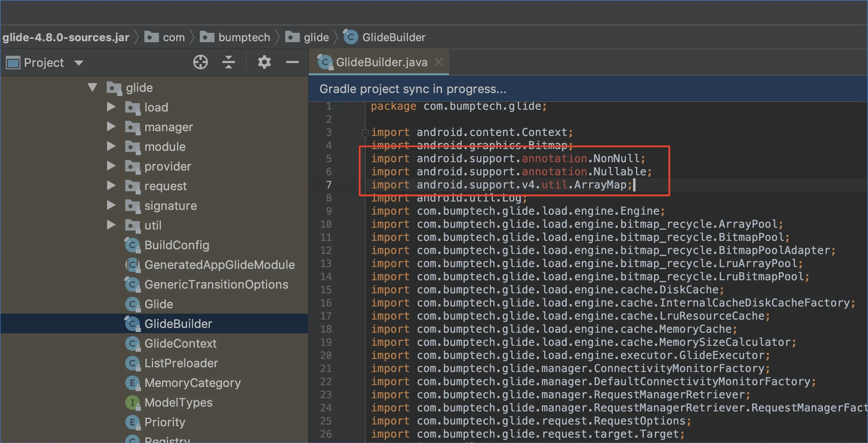Viewport: 868px width, 443px height.
Task: Click the Project view window icon
Action: (x=13, y=63)
